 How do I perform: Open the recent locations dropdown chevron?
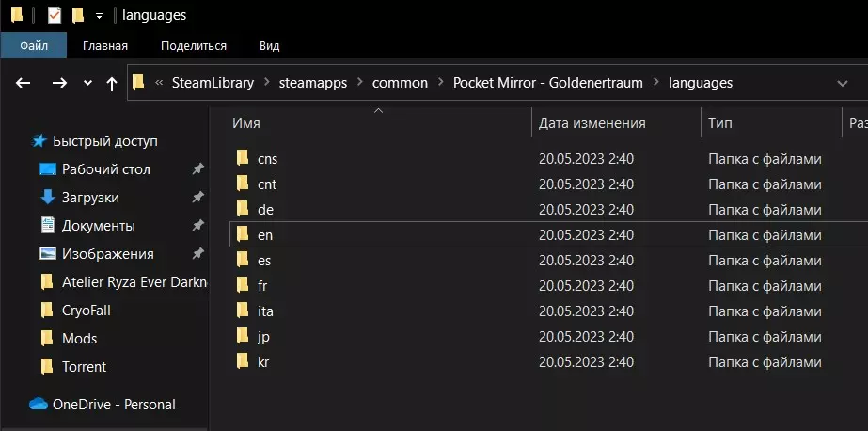click(87, 83)
